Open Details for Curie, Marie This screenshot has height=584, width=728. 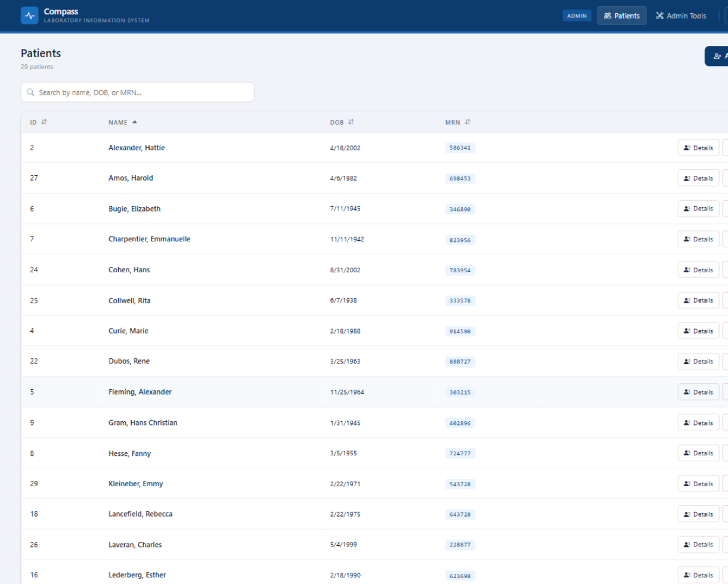[698, 331]
